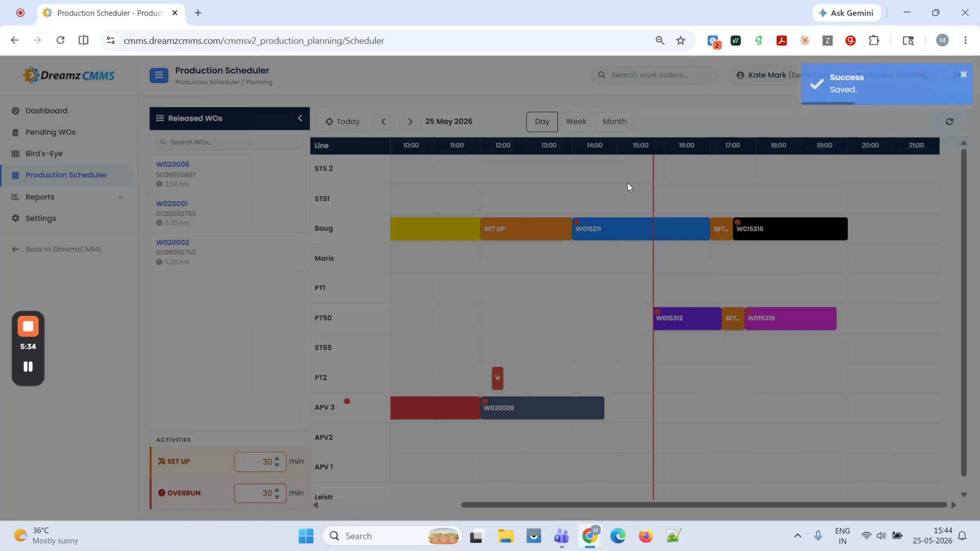Open Pending WOs in sidebar

(x=50, y=132)
